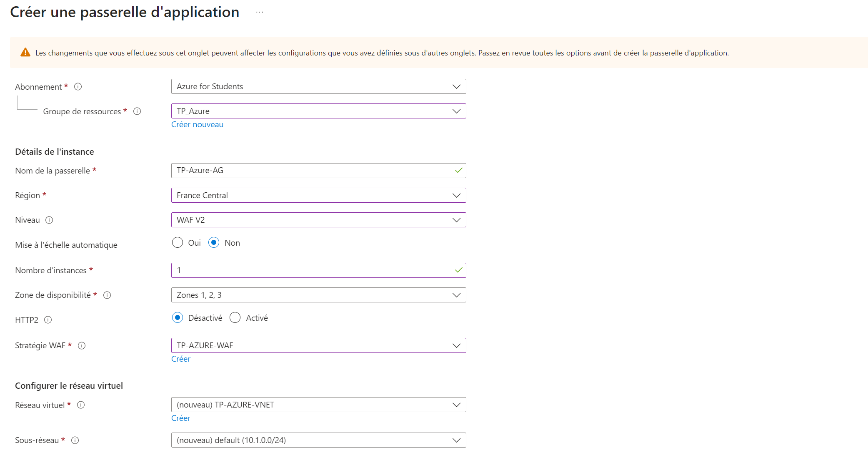Screen dimensions: 868x458
Task: Enable HTTP2 by selecting Activé
Action: pos(235,317)
